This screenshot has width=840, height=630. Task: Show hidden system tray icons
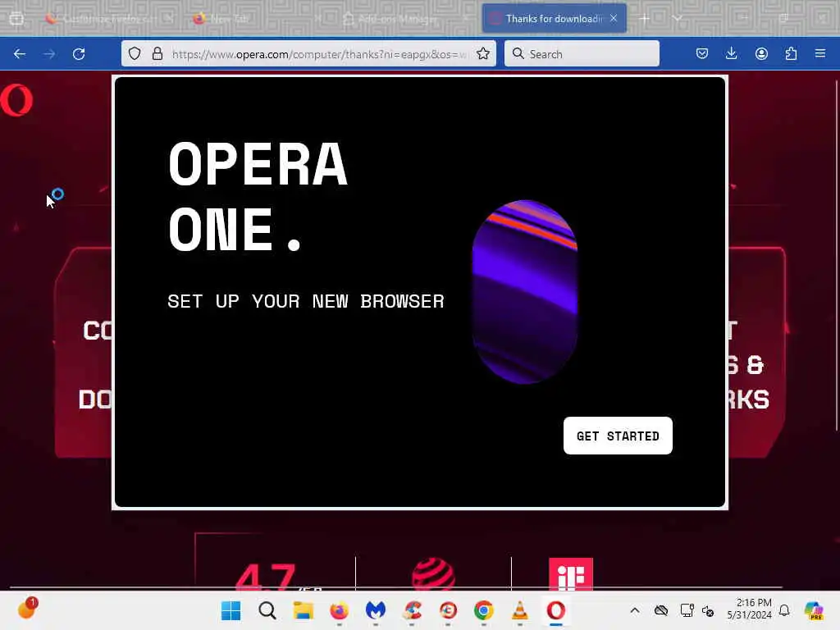point(635,610)
